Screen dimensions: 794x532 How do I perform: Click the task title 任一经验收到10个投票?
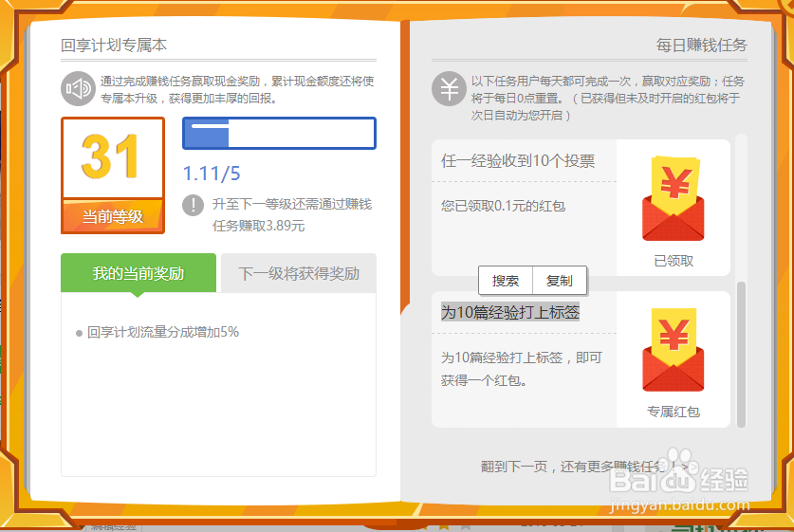[x=518, y=161]
